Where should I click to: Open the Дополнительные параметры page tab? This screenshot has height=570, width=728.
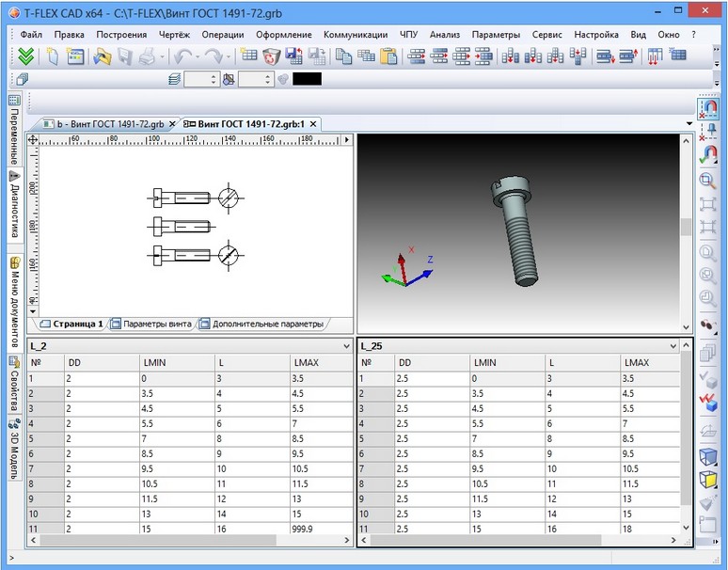[x=261, y=324]
